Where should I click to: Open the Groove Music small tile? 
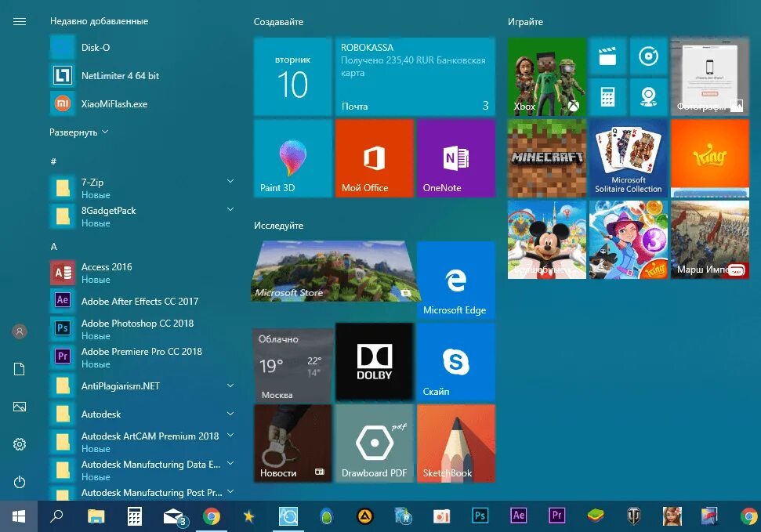click(x=648, y=56)
